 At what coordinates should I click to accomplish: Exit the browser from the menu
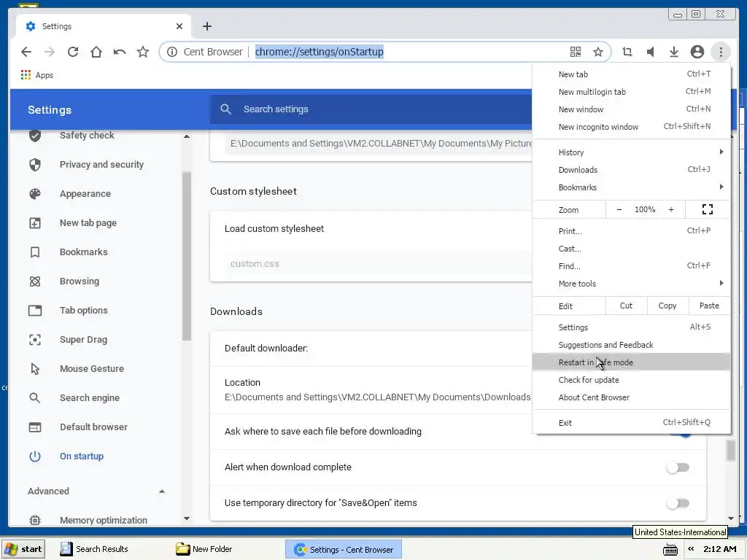click(x=631, y=423)
